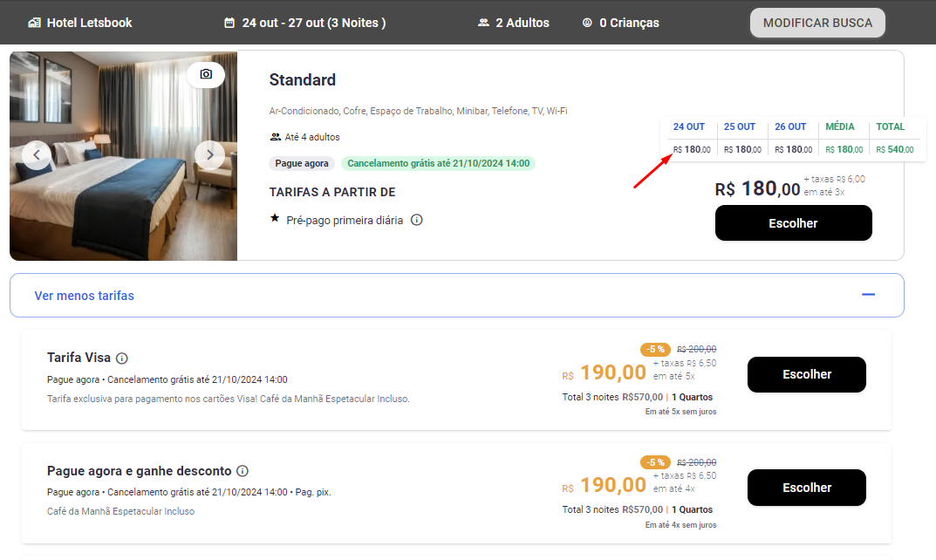
Task: Click the R$ 540,00 total price
Action: tap(895, 149)
